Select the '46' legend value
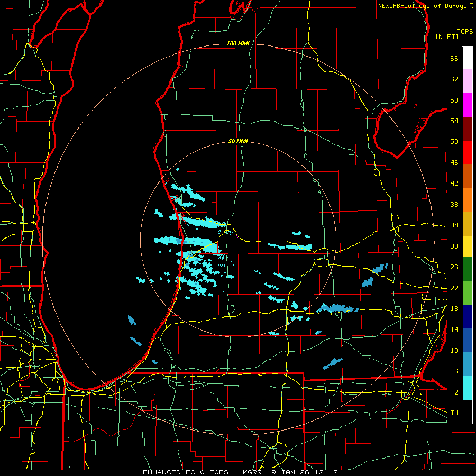 pyautogui.click(x=454, y=163)
